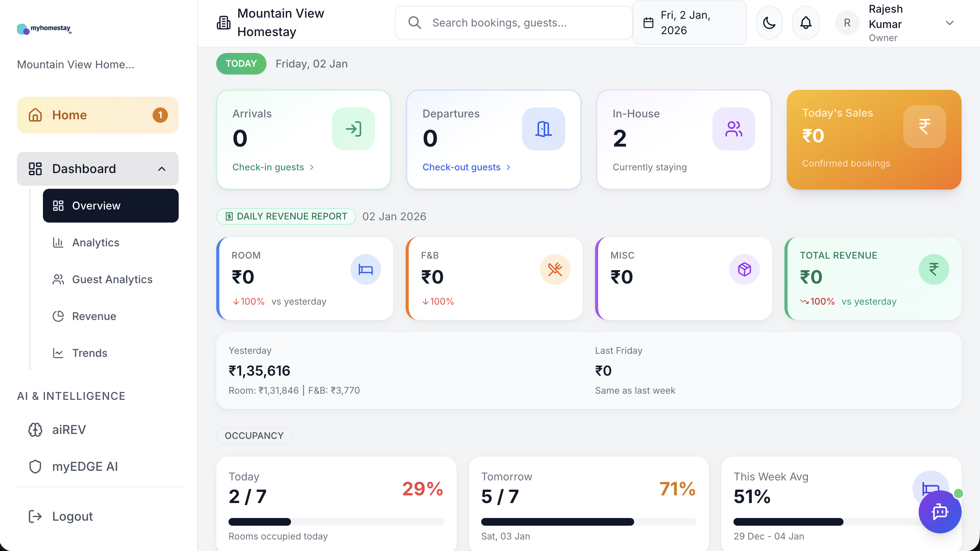Enable dark mode with the moon icon

[769, 22]
